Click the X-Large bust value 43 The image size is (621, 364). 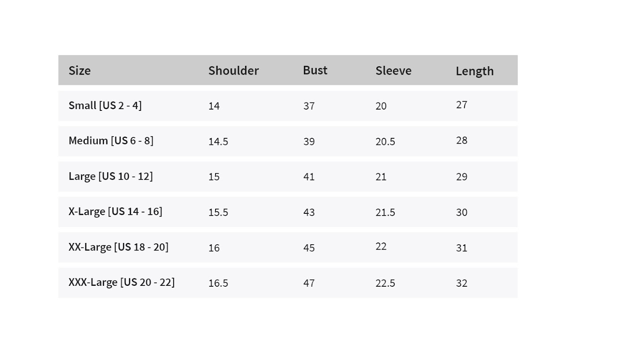click(309, 212)
